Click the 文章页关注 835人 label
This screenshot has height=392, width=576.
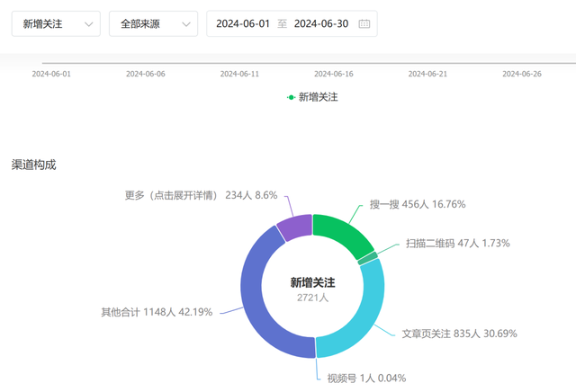click(x=459, y=334)
